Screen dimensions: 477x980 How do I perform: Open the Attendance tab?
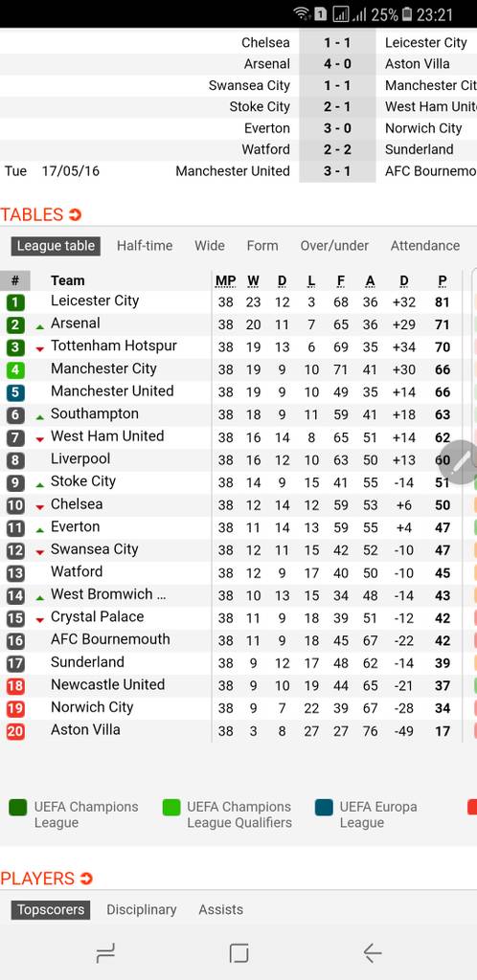pos(425,246)
